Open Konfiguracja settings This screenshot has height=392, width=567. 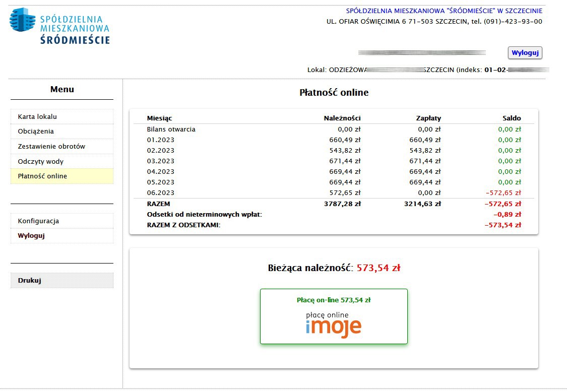pos(38,221)
